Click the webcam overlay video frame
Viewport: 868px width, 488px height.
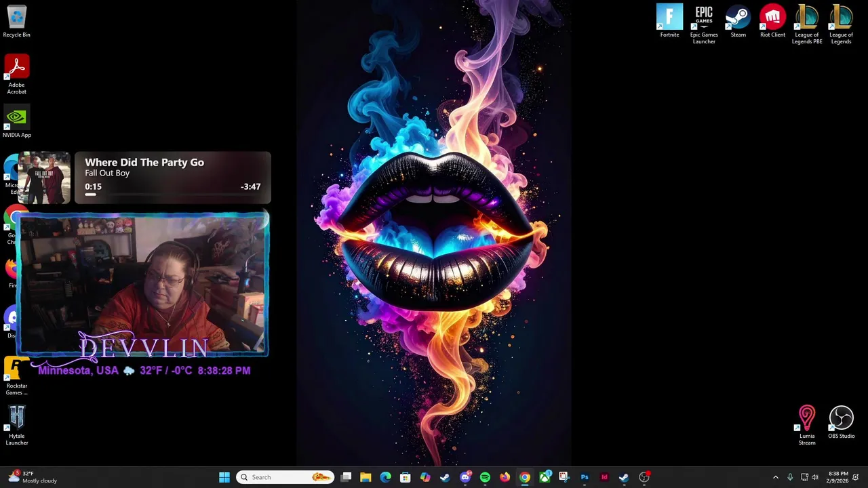142,283
